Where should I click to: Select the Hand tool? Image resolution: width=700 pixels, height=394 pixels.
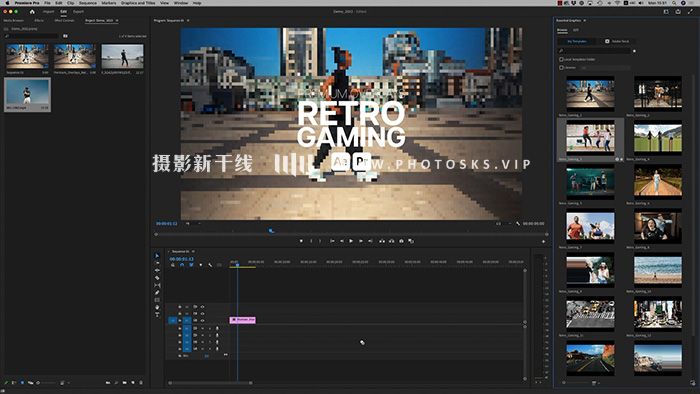point(157,307)
